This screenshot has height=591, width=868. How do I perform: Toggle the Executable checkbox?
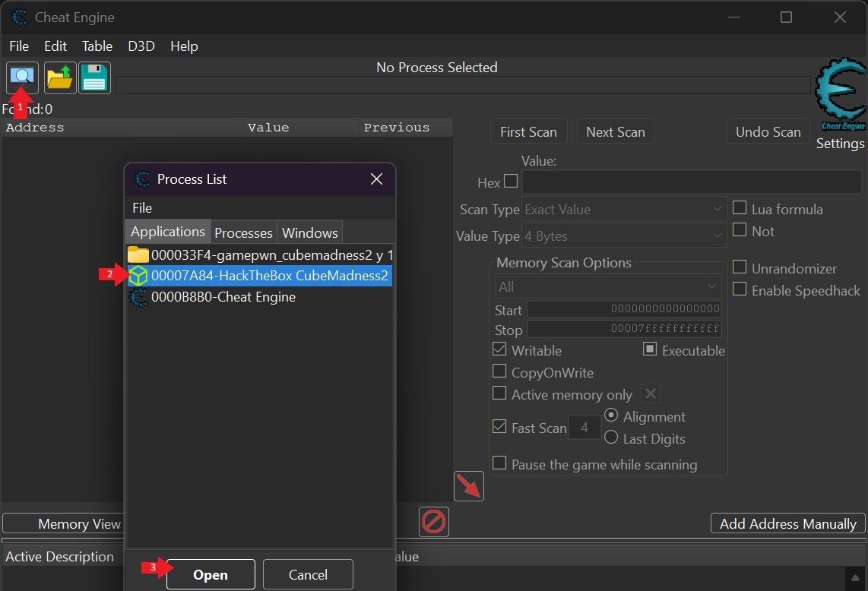[x=650, y=349]
